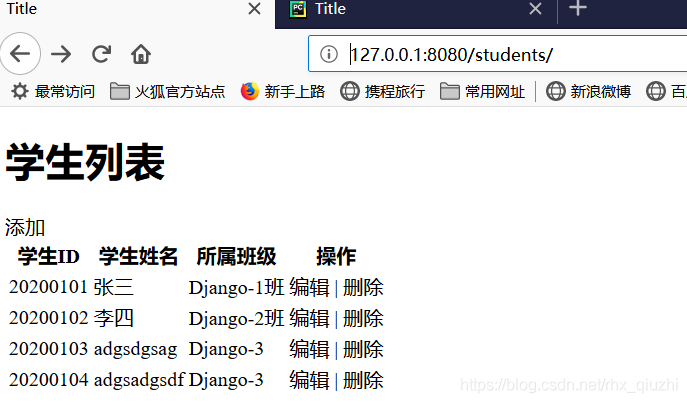Open the 新手上路 Firefox bookmark
The height and width of the screenshot is (403, 687).
coord(283,91)
